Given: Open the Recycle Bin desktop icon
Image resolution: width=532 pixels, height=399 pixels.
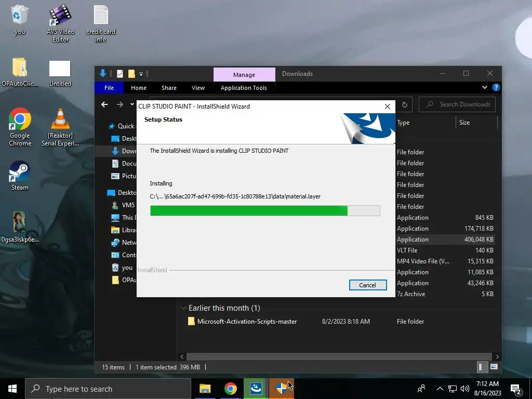Looking at the screenshot, I should (20, 20).
